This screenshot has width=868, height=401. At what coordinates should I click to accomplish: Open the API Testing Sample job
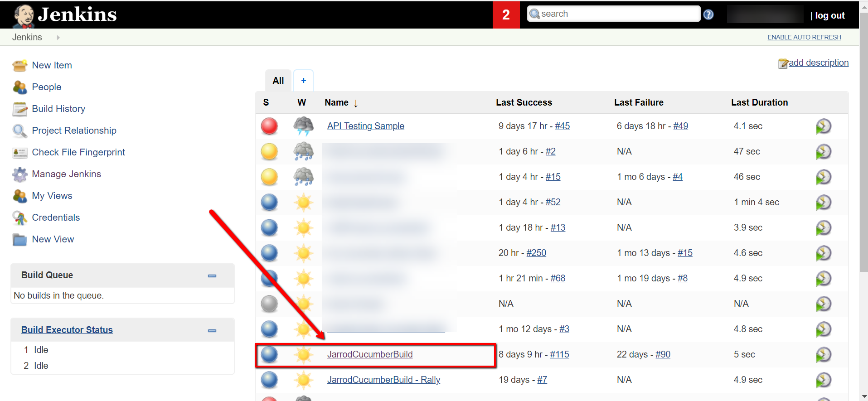366,126
